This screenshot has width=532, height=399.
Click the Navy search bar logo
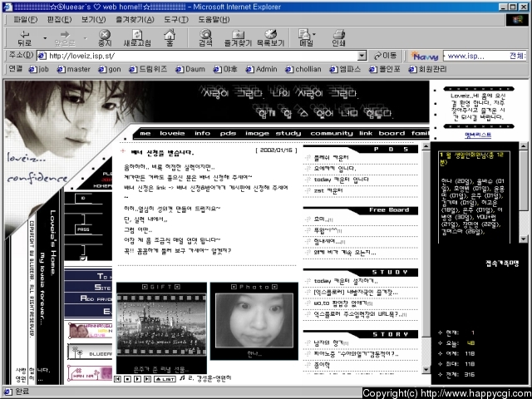[425, 56]
